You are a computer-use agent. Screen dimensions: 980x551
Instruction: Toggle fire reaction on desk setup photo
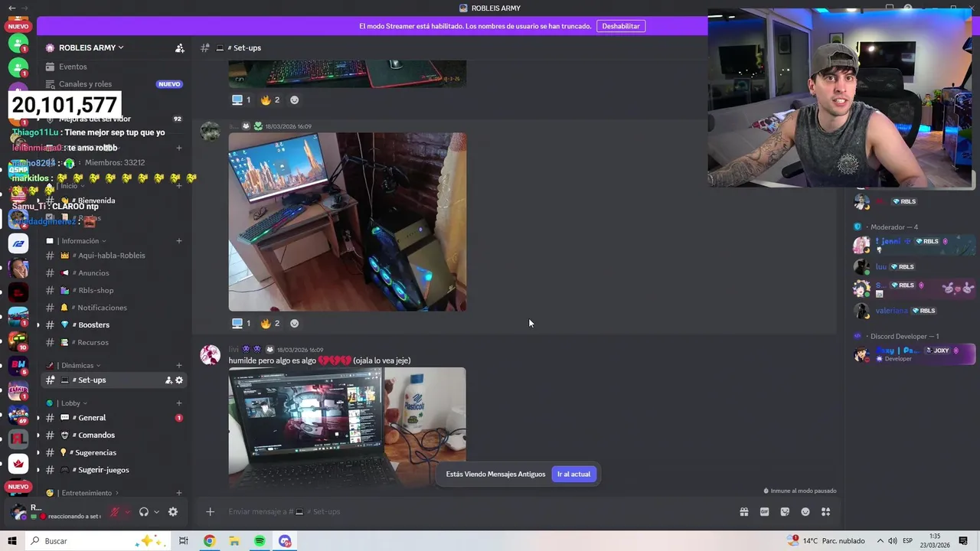coord(270,323)
